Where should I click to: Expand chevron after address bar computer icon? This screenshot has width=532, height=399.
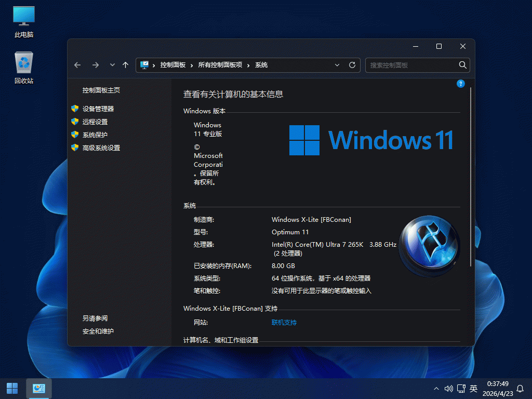pyautogui.click(x=154, y=65)
